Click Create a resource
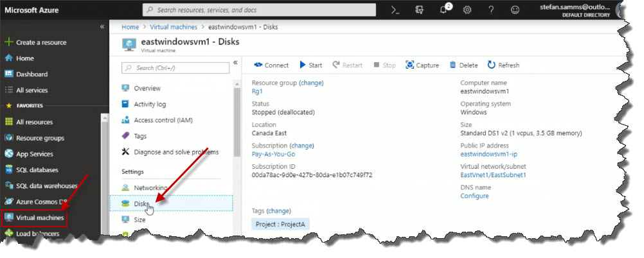644x258 pixels. (35, 42)
